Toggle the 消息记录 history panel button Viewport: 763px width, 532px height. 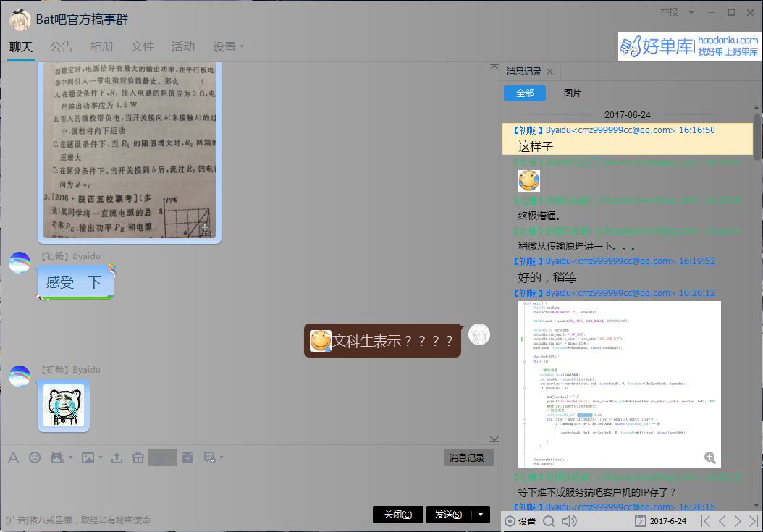468,457
